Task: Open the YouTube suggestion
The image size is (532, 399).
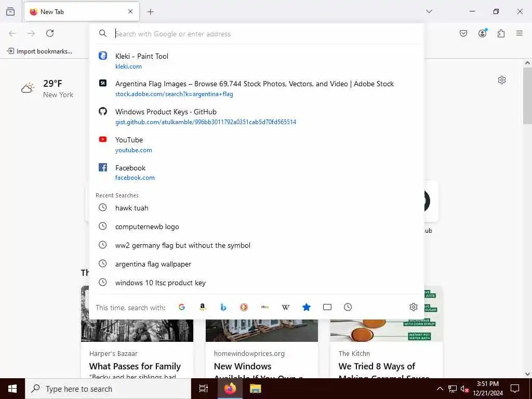Action: point(257,144)
